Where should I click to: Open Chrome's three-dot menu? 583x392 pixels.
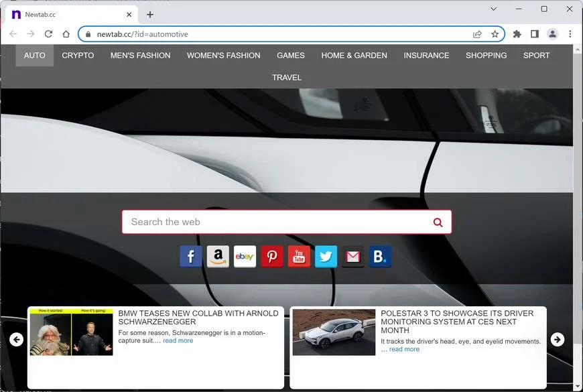coord(570,34)
